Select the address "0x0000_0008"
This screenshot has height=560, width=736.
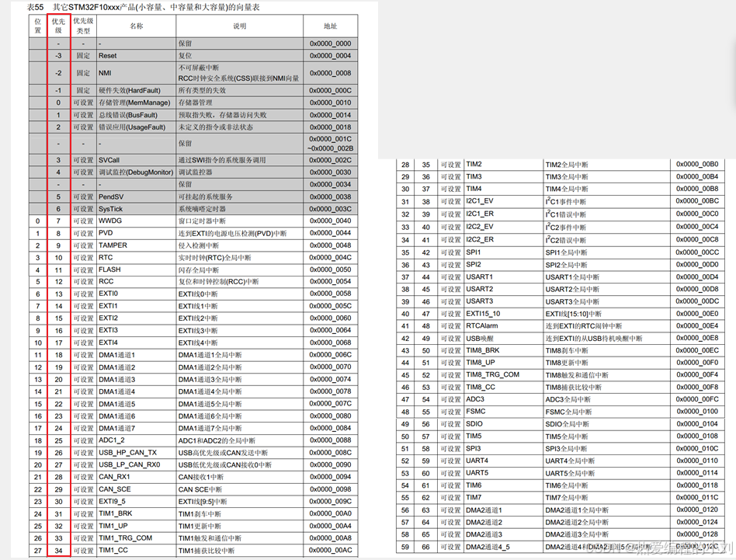point(330,73)
